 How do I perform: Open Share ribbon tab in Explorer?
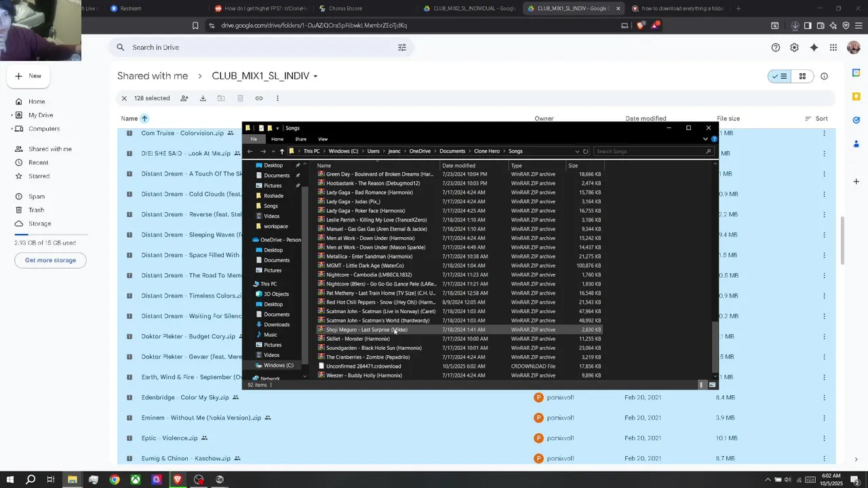300,139
